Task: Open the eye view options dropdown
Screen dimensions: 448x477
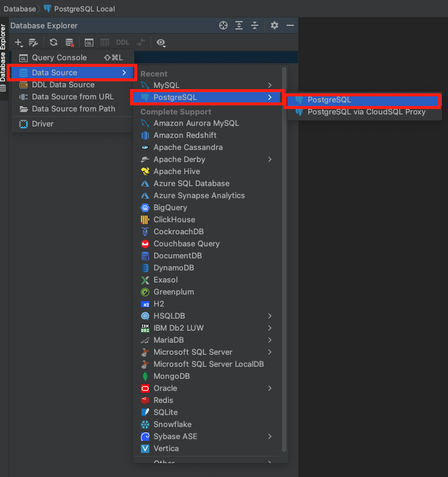Action: click(x=161, y=43)
